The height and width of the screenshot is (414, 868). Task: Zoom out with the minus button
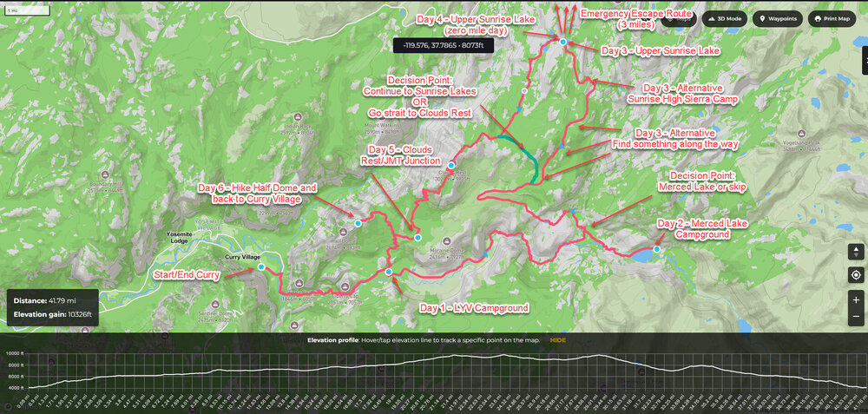pyautogui.click(x=857, y=319)
